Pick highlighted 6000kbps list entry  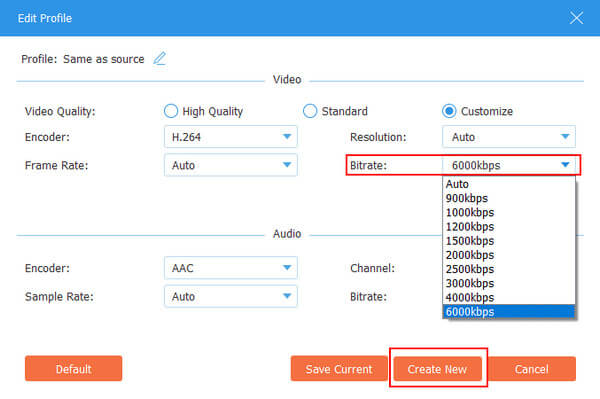pyautogui.click(x=509, y=311)
